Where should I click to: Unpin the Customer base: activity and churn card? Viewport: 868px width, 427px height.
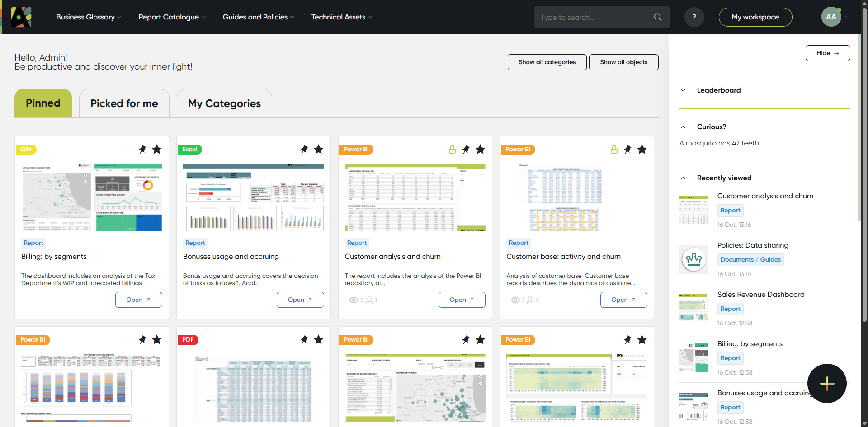coord(627,150)
